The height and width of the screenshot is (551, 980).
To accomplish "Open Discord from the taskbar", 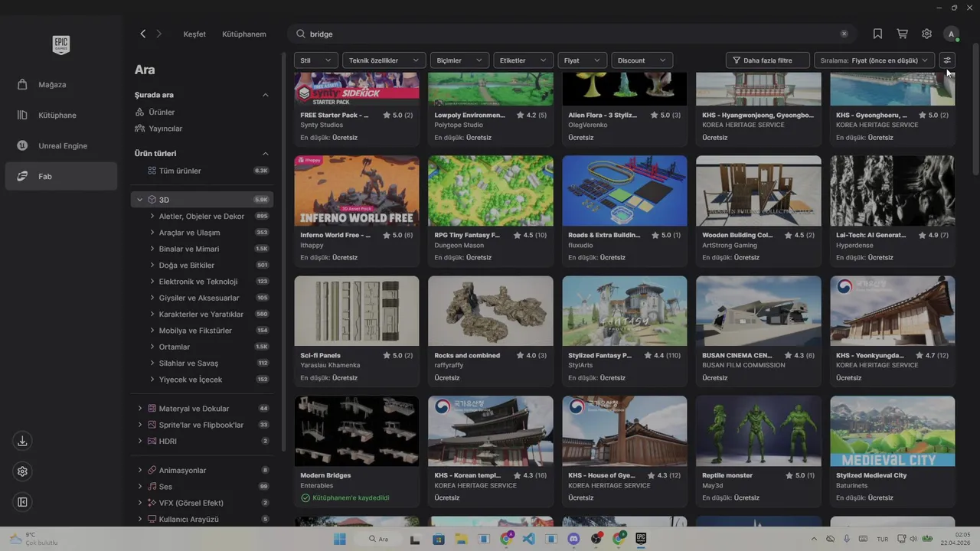I will [x=573, y=539].
